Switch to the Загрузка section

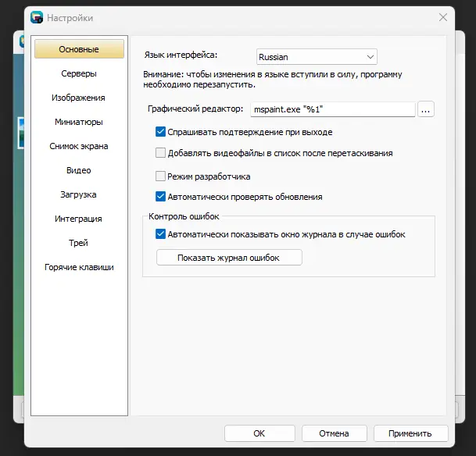point(79,194)
